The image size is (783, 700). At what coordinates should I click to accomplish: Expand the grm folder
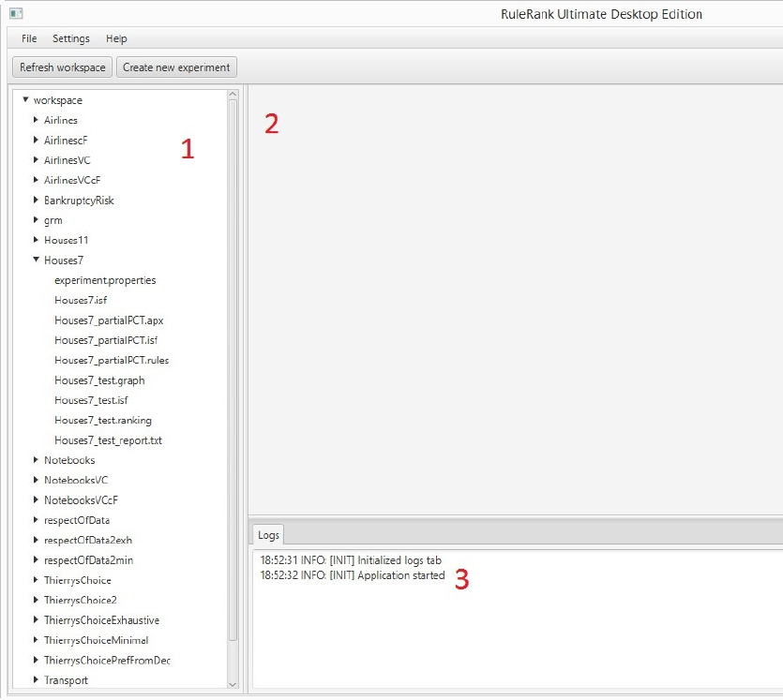[x=36, y=219]
